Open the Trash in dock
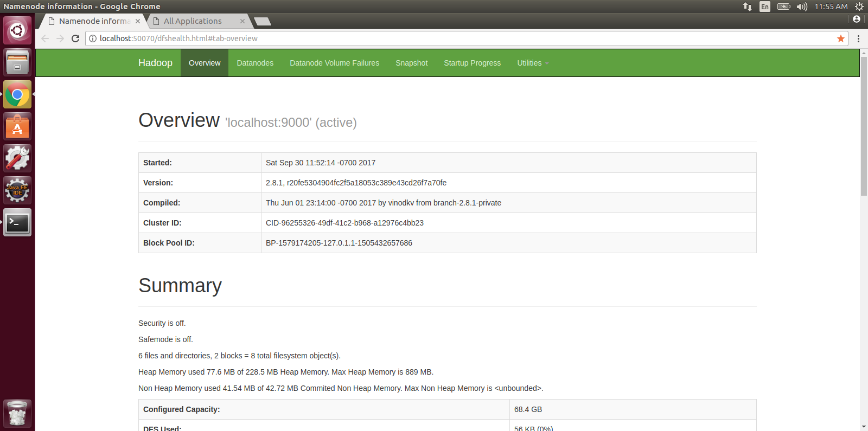This screenshot has height=431, width=868. (x=17, y=414)
